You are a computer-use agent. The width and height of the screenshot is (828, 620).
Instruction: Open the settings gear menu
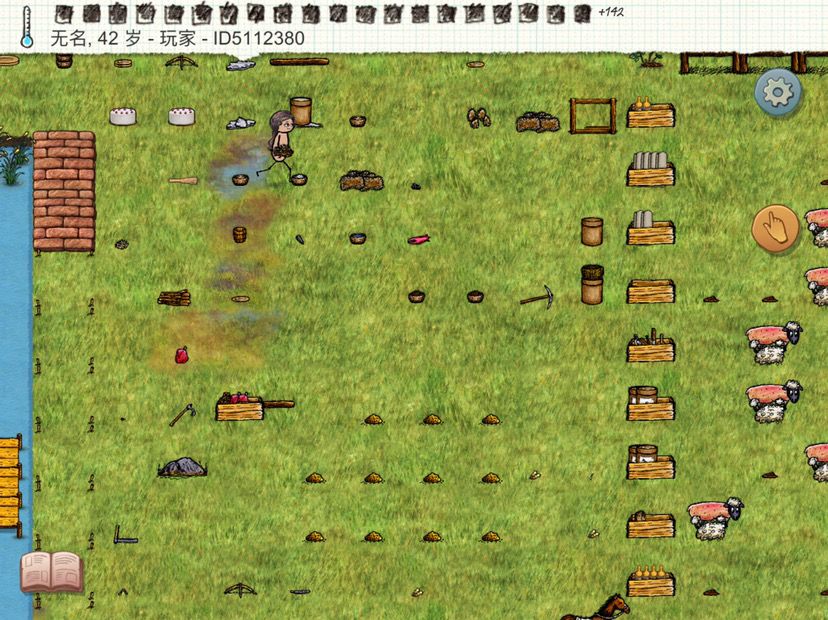pyautogui.click(x=777, y=93)
